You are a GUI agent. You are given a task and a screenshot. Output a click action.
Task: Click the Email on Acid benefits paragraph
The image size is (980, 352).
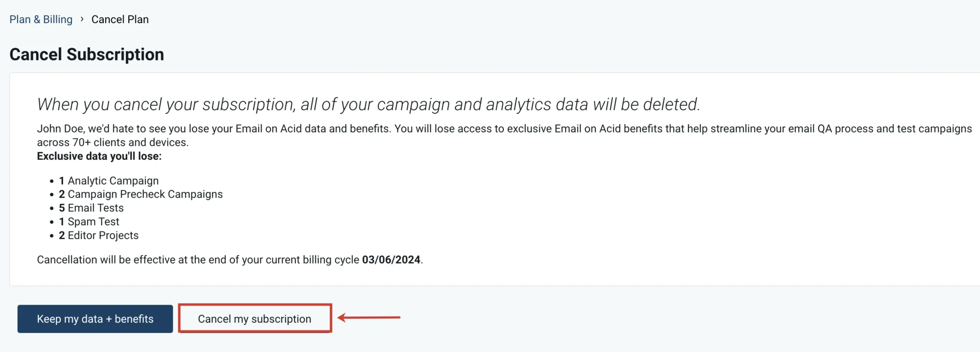pyautogui.click(x=502, y=135)
